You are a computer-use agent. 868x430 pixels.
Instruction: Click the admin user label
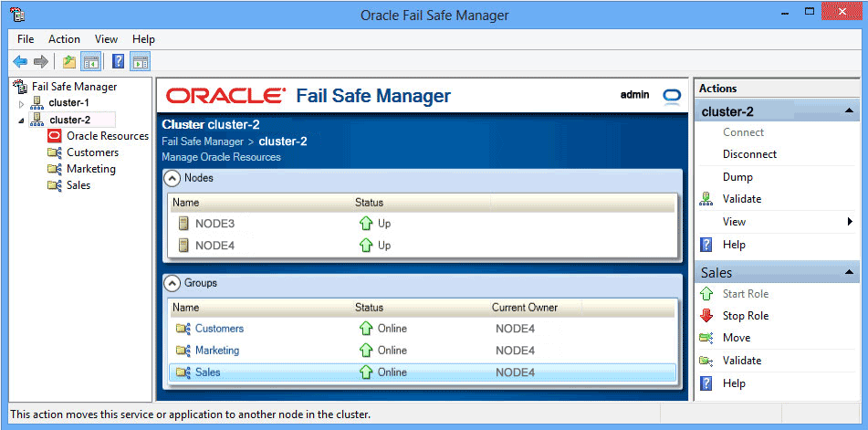(x=635, y=95)
